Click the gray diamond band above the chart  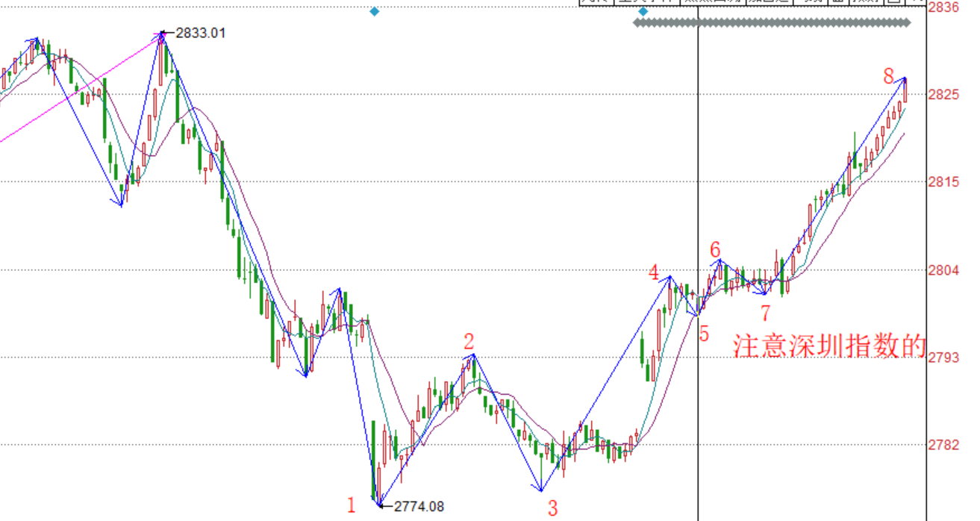pos(771,23)
